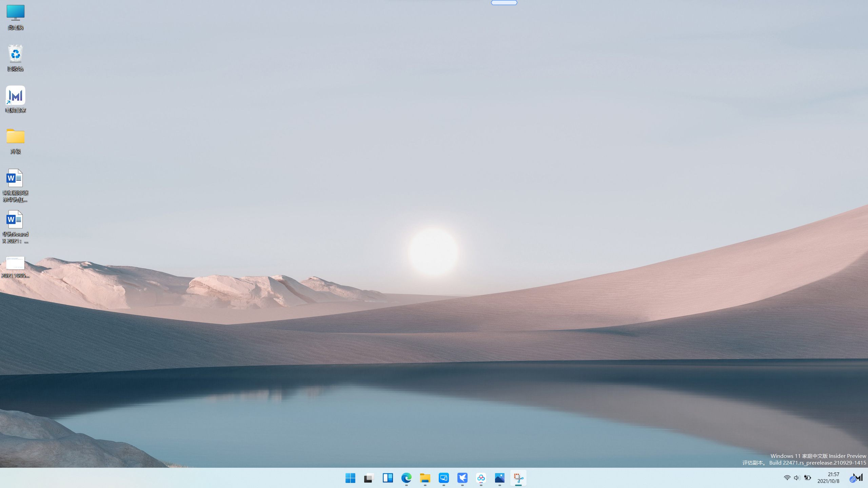Open the volume speaker tray icon
Viewport: 868px width, 488px height.
click(x=797, y=478)
